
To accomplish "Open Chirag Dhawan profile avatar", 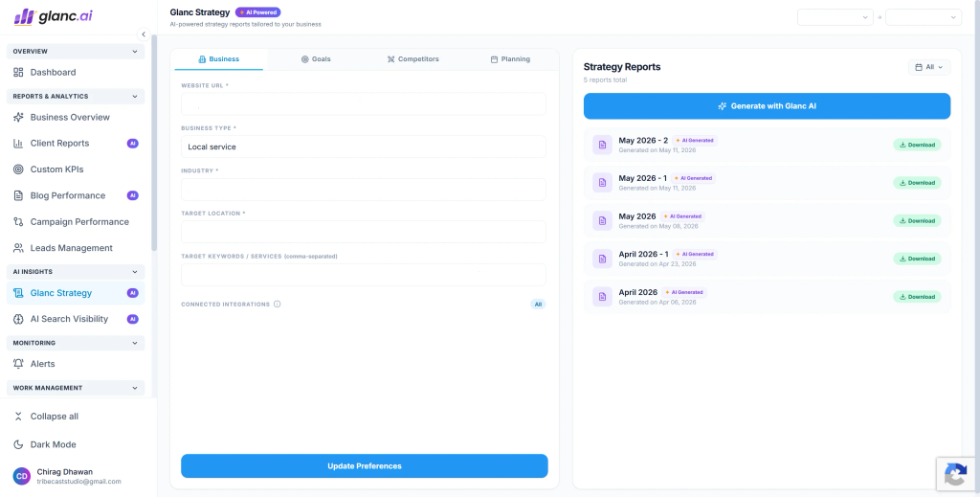I will (22, 476).
